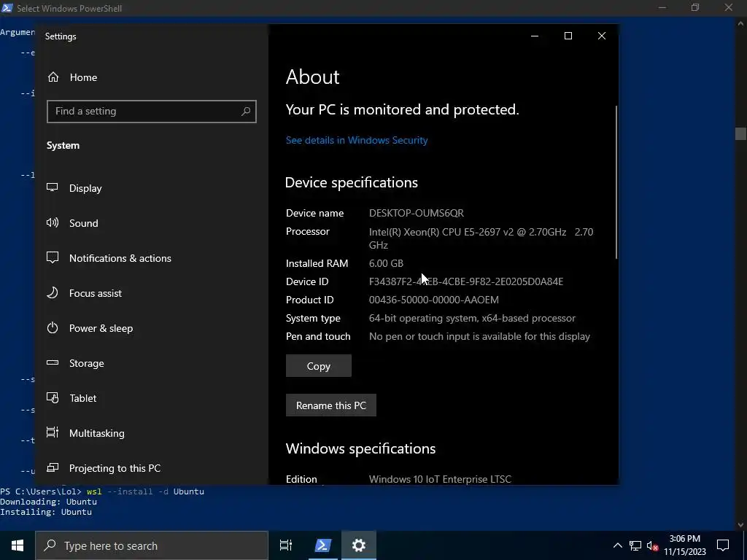Click the PowerShell title bar icon
This screenshot has width=747, height=560.
point(7,7)
